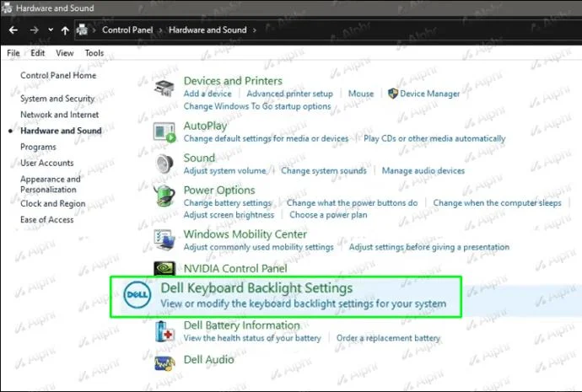The height and width of the screenshot is (392, 582).
Task: Open the Tools menu
Action: click(x=94, y=53)
